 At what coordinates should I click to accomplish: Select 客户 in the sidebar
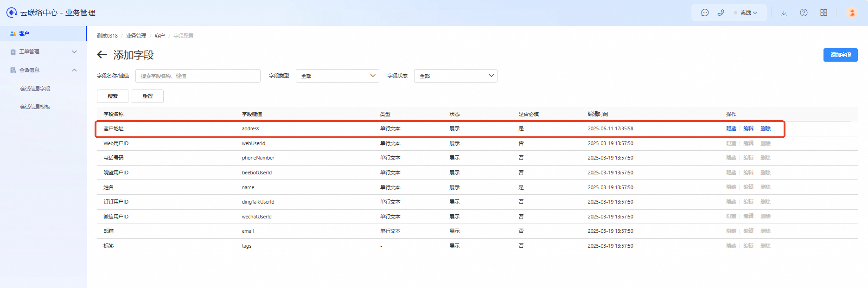(x=43, y=33)
